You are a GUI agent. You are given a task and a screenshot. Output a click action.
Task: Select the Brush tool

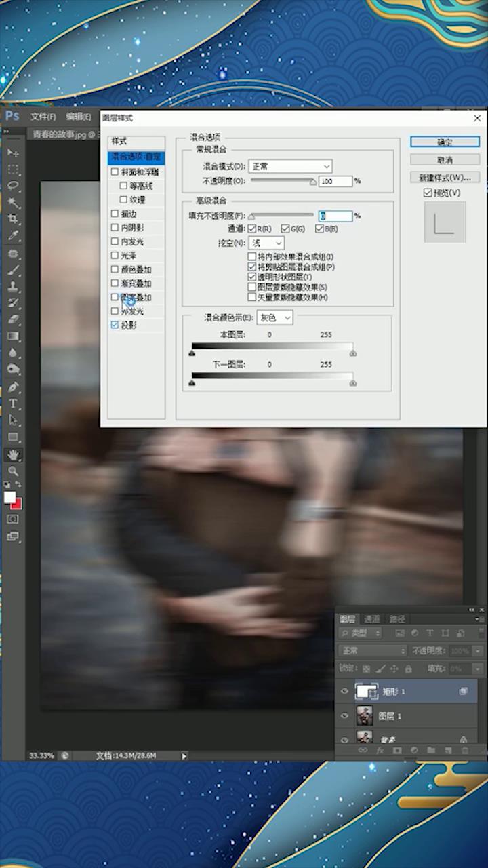coord(13,270)
